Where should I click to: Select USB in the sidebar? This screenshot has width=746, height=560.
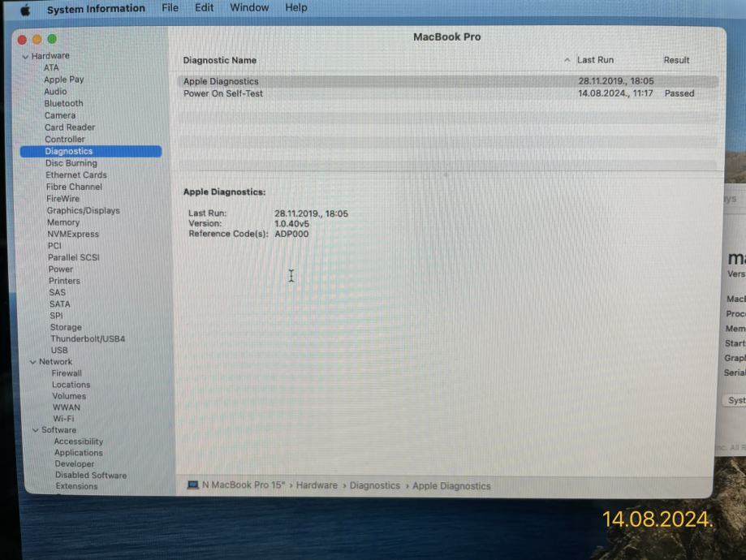pyautogui.click(x=59, y=350)
